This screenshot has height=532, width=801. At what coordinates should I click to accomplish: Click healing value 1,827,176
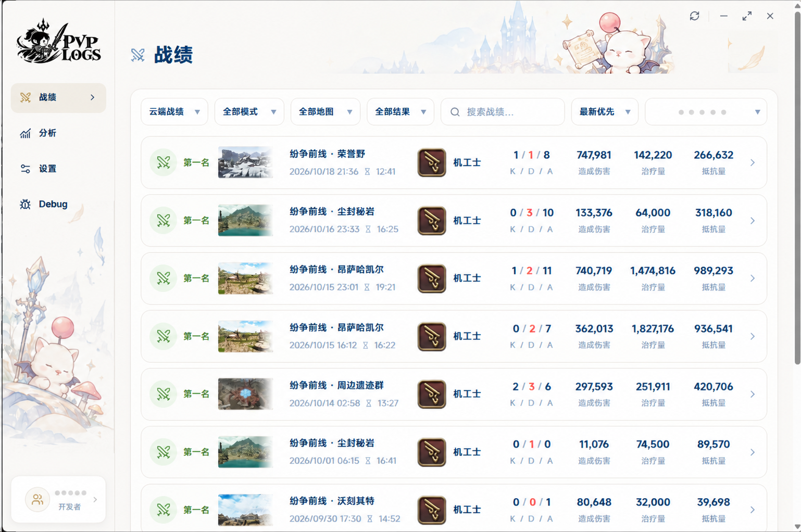pyautogui.click(x=653, y=328)
